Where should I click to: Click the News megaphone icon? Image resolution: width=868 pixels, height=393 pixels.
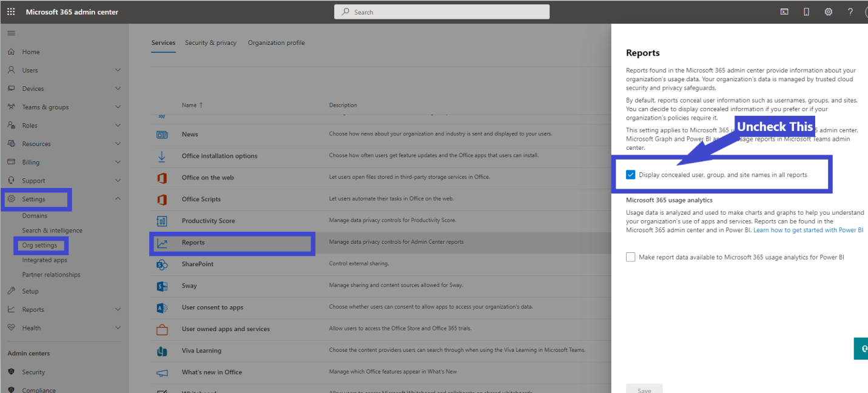click(x=163, y=134)
